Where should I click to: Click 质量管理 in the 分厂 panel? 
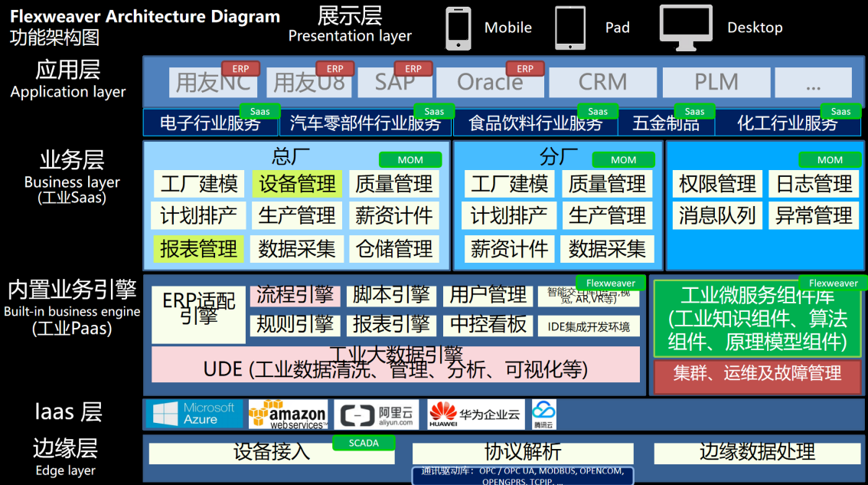click(607, 184)
